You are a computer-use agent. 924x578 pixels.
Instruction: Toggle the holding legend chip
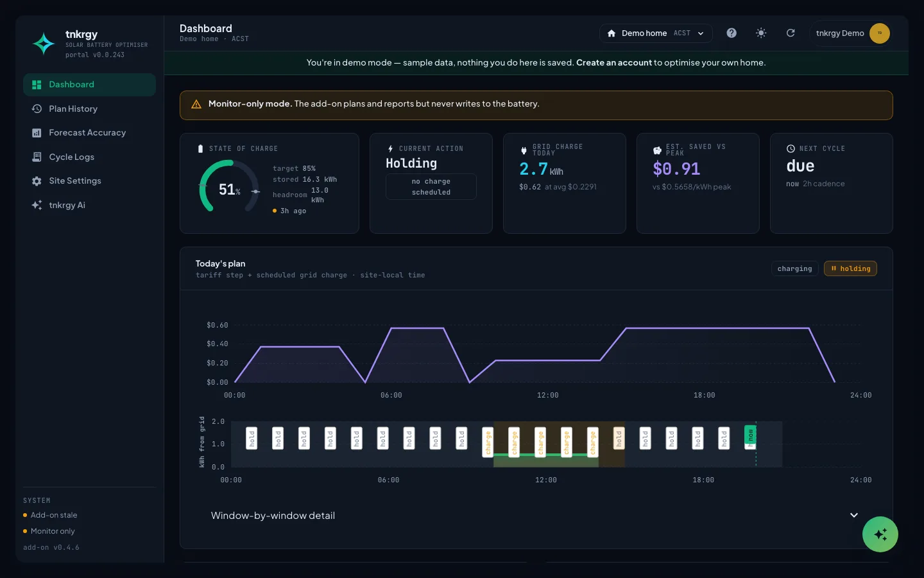(850, 269)
